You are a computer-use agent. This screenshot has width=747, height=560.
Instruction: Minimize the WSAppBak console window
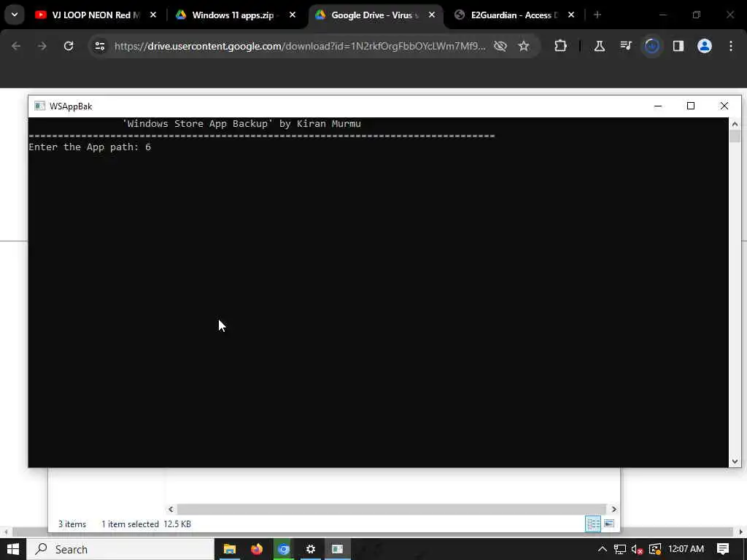click(658, 106)
